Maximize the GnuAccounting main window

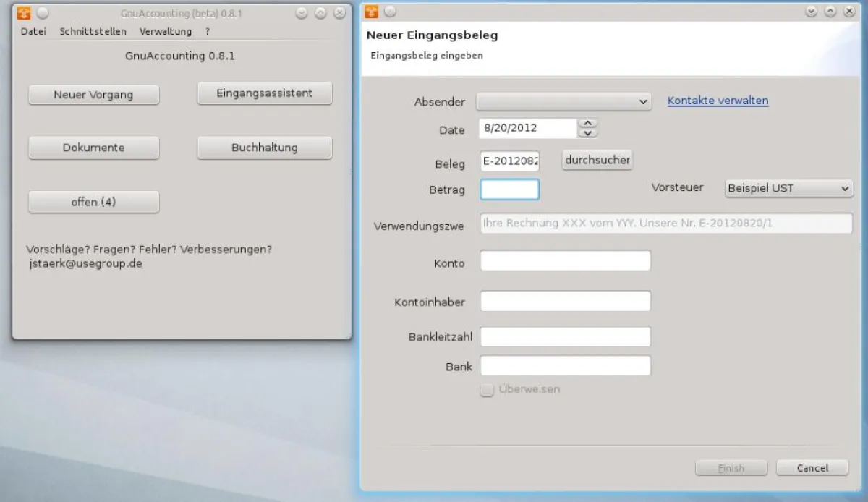click(320, 13)
